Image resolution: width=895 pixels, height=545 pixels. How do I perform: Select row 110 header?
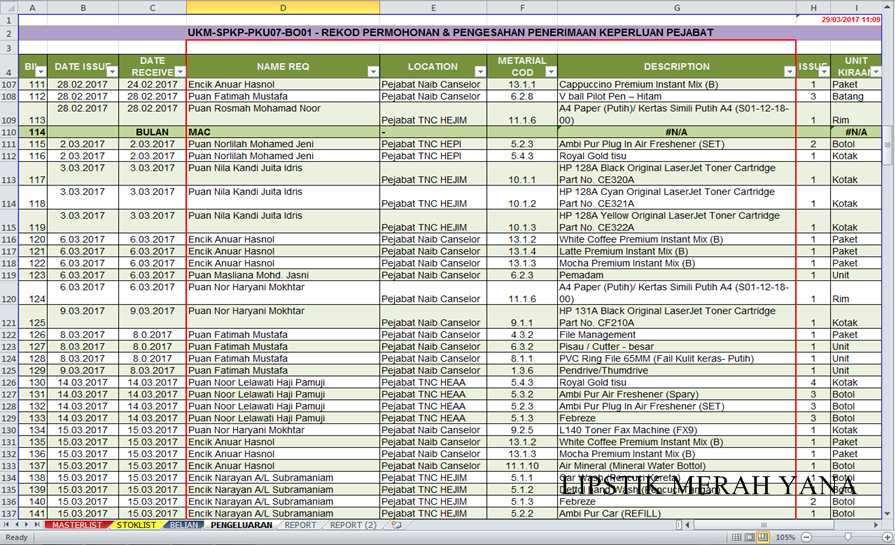pos(9,132)
